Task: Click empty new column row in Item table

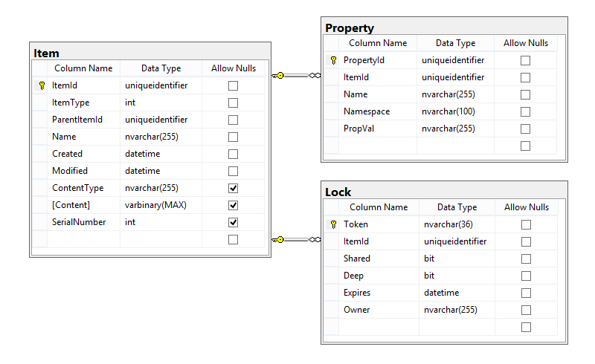Action: (x=83, y=239)
